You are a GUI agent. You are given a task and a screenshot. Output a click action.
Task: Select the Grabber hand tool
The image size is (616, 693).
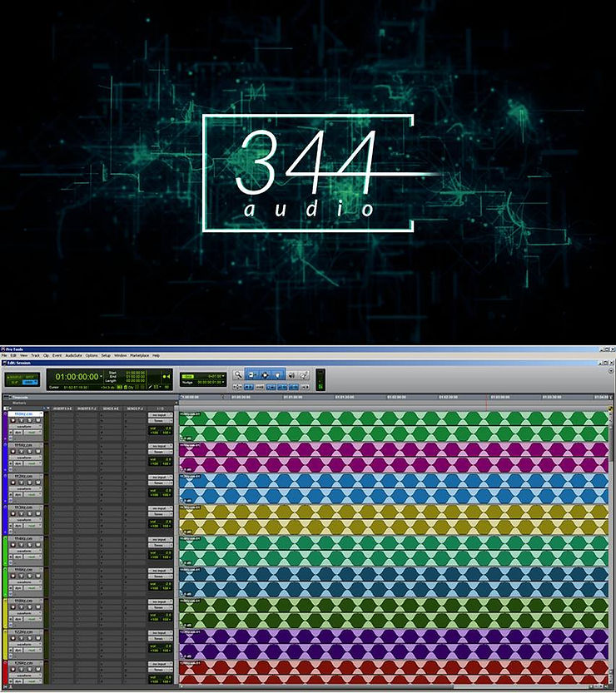(278, 374)
